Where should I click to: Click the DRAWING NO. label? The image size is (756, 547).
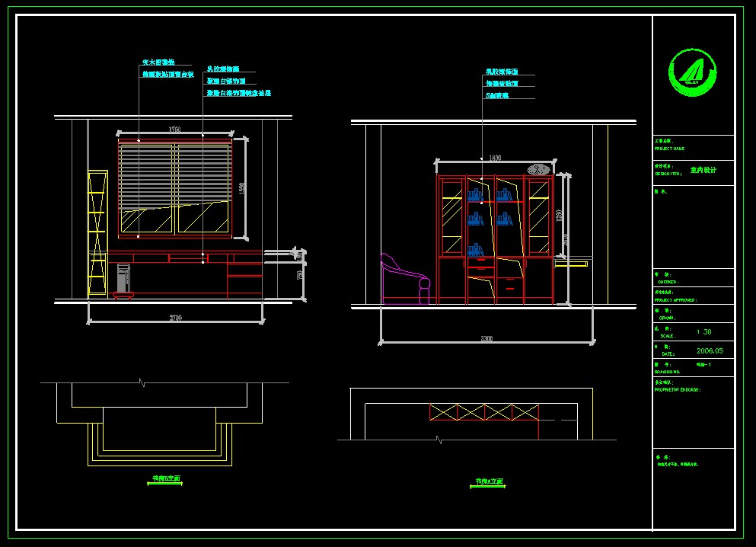click(667, 372)
